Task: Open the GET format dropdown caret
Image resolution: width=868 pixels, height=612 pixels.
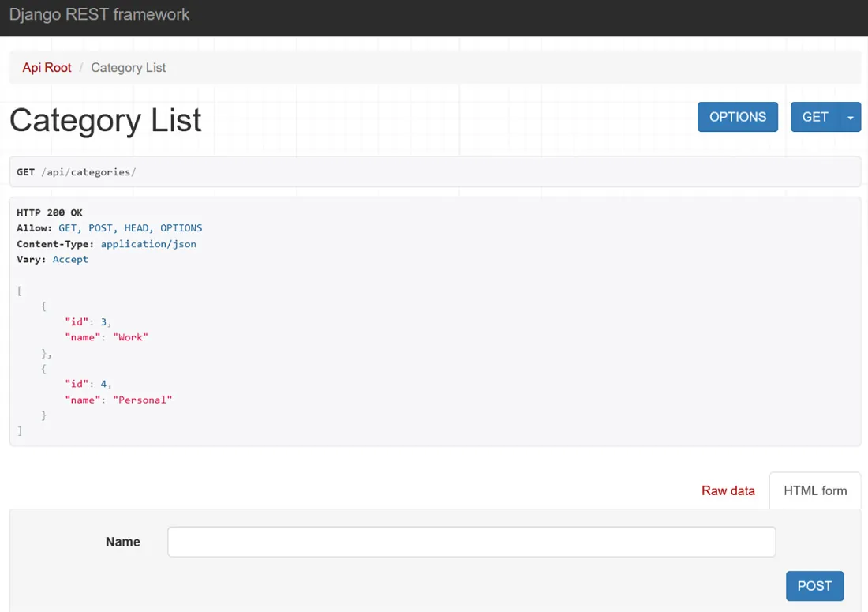Action: [851, 116]
